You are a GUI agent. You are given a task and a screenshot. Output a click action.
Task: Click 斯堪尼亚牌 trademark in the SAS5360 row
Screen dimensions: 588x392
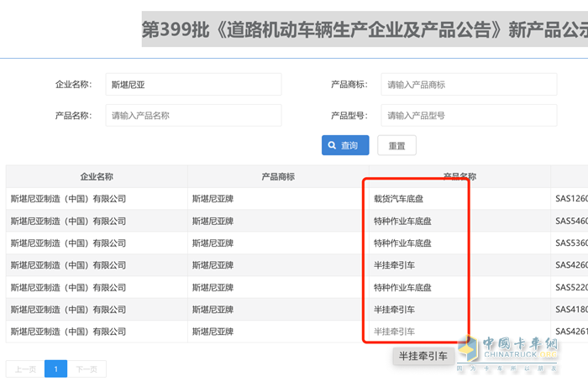click(213, 243)
